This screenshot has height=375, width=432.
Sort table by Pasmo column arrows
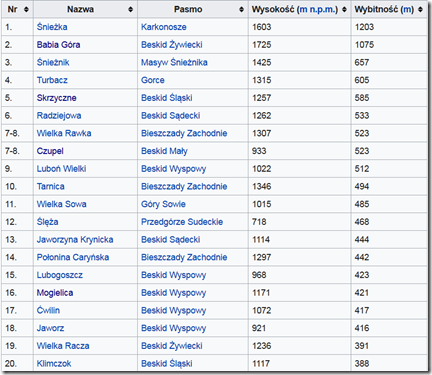(242, 10)
